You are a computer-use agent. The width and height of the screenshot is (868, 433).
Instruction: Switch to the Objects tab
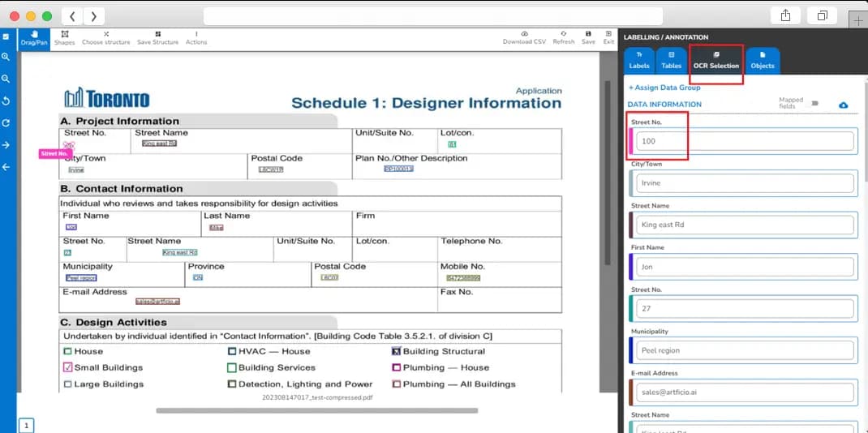point(763,61)
